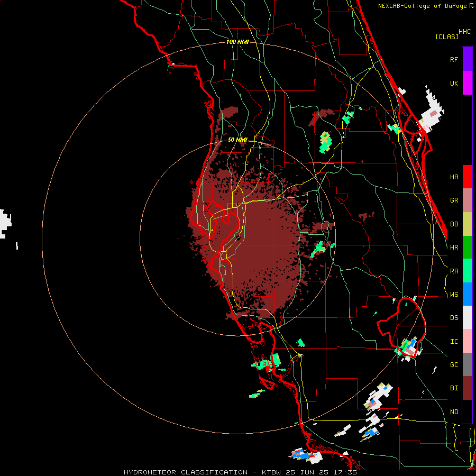
Task: Click the 'ND' legend label
Action: 454,412
